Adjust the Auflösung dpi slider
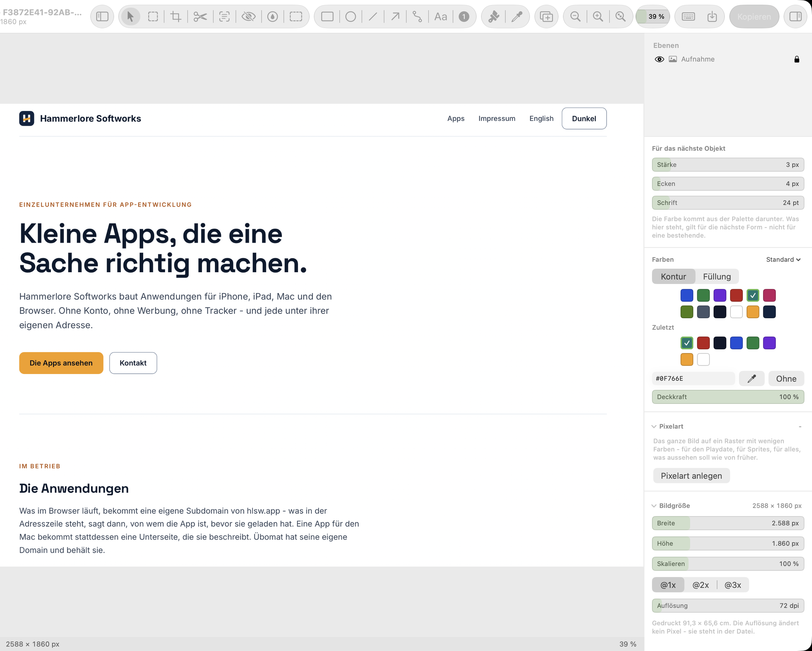Image resolution: width=812 pixels, height=651 pixels. (728, 606)
